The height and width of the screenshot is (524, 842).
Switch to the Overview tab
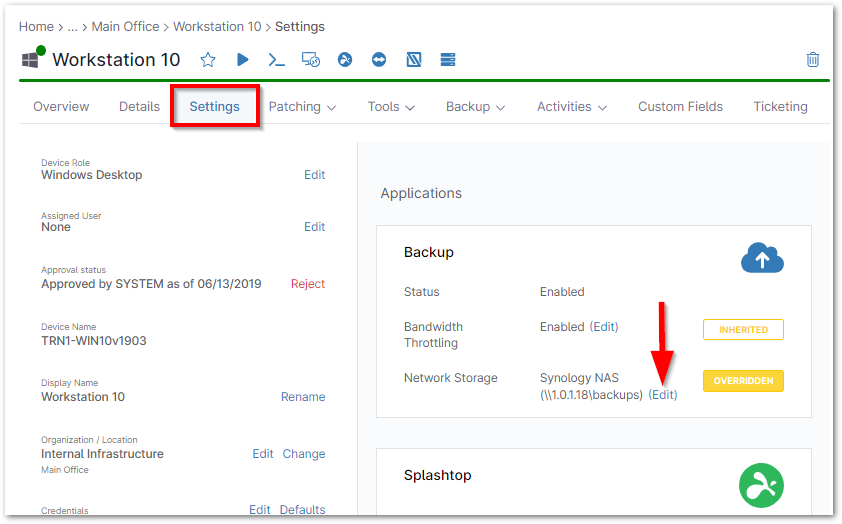61,107
